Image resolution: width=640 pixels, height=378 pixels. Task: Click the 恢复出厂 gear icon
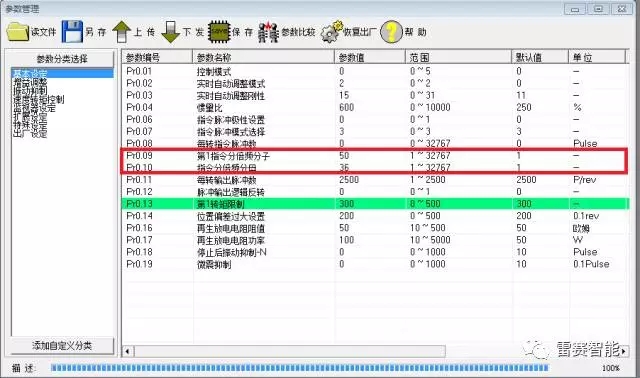[x=331, y=32]
